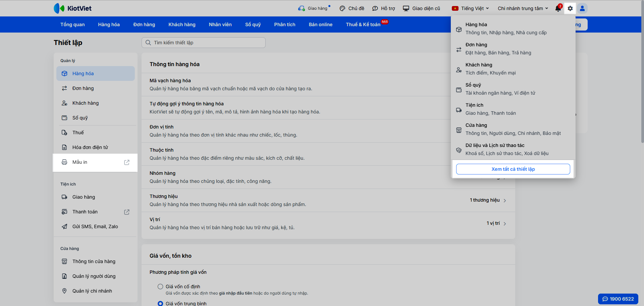The height and width of the screenshot is (306, 644).
Task: Open the Chi nhánh trung tâm branch dropdown
Action: pyautogui.click(x=523, y=8)
